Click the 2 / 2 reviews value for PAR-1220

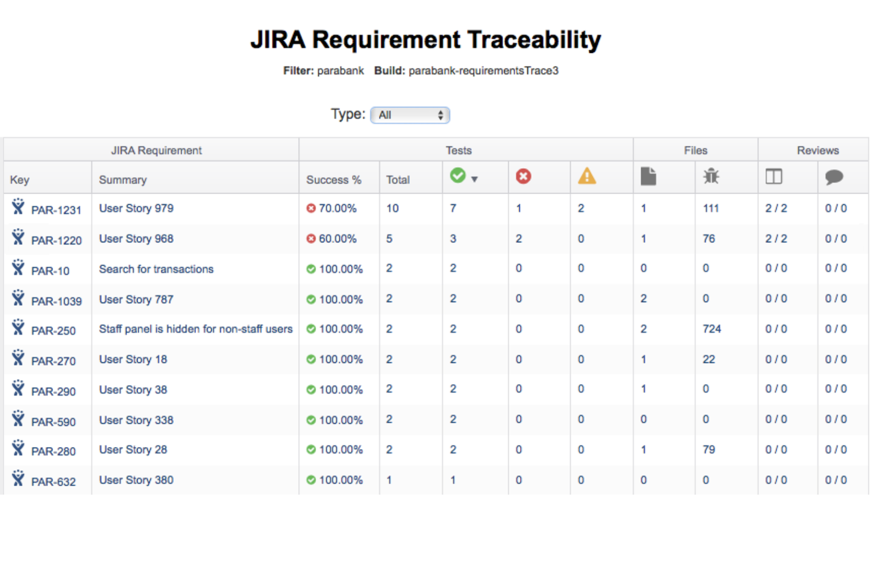pos(776,239)
